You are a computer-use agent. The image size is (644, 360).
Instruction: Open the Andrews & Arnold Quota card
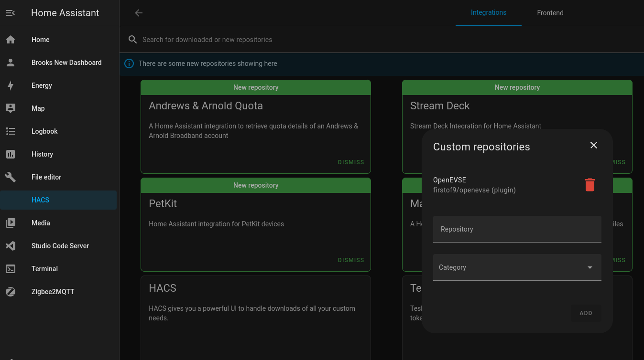pos(256,127)
